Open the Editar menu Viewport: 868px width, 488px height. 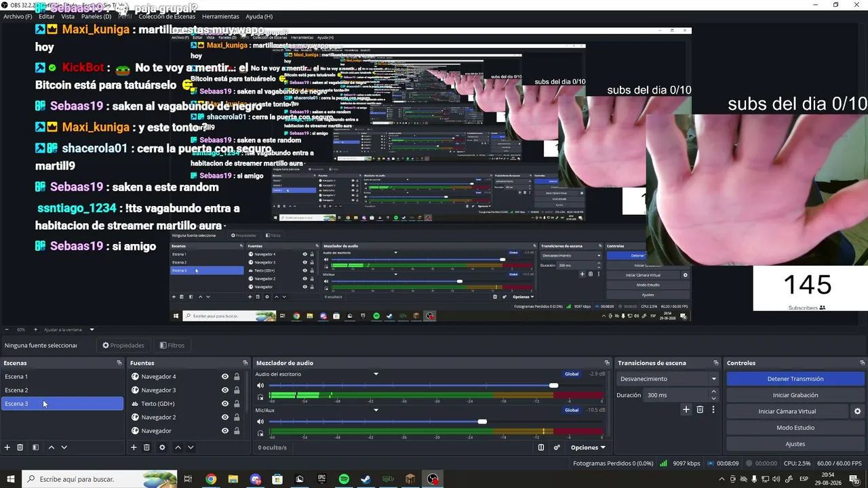click(47, 16)
